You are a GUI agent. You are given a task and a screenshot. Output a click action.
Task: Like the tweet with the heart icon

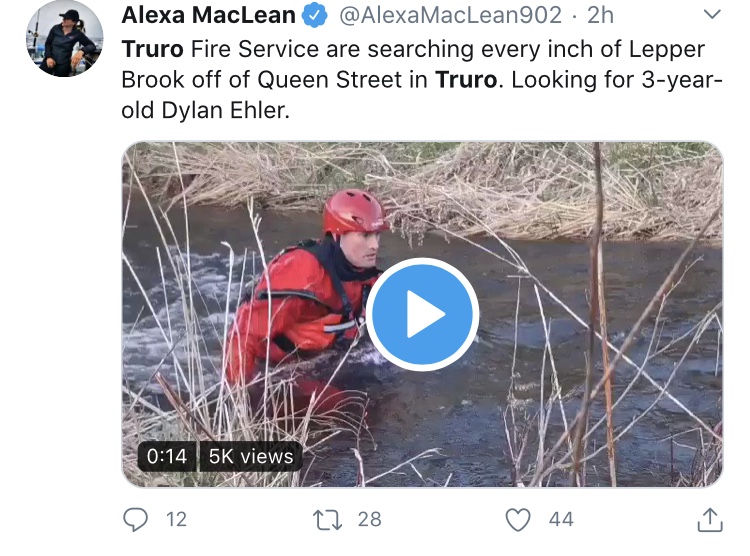517,519
